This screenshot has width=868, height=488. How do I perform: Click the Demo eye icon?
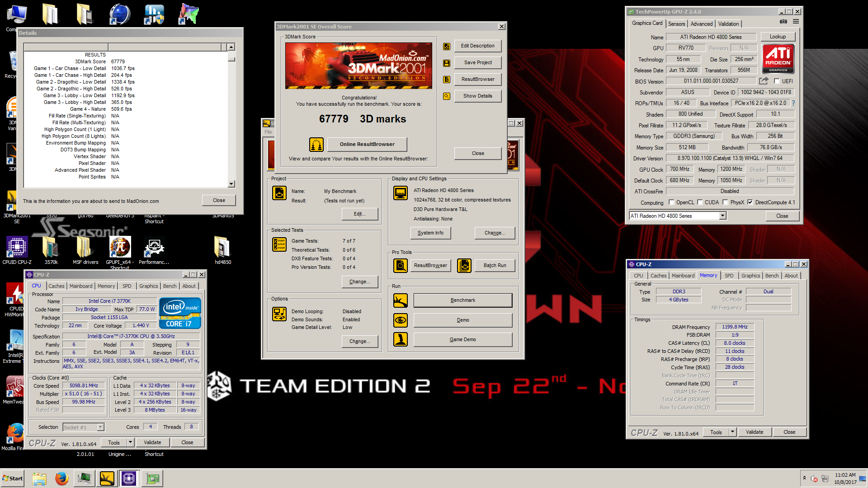(x=401, y=320)
